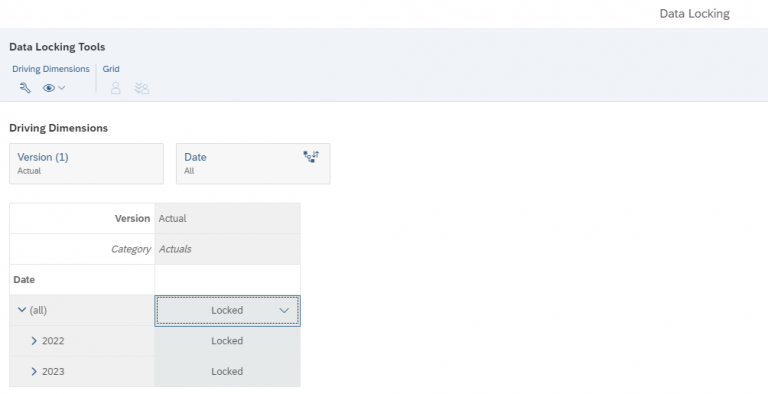Click the Grid toolbar group label
Screen dimensions: 768x394
pos(111,69)
